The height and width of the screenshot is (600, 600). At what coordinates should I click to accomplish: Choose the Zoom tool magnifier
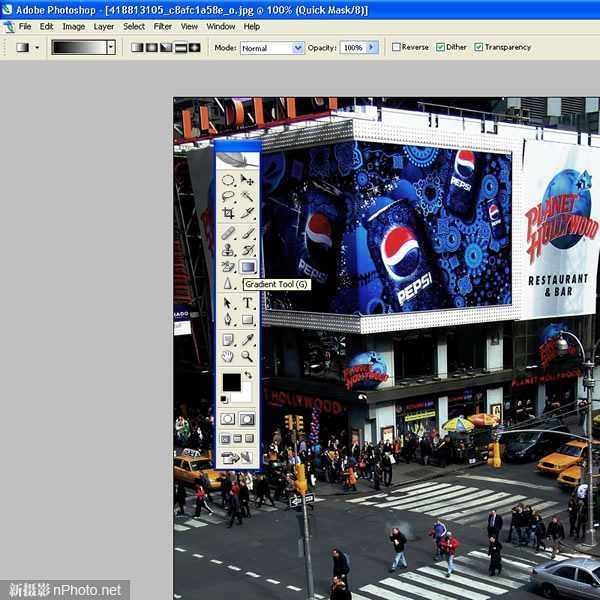click(247, 356)
